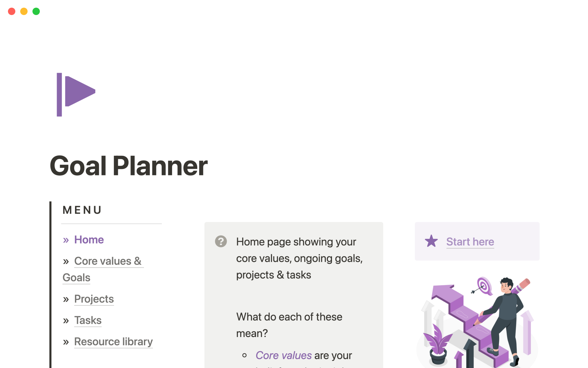Click the Projects menu arrow icon
This screenshot has width=588, height=368.
(x=66, y=299)
